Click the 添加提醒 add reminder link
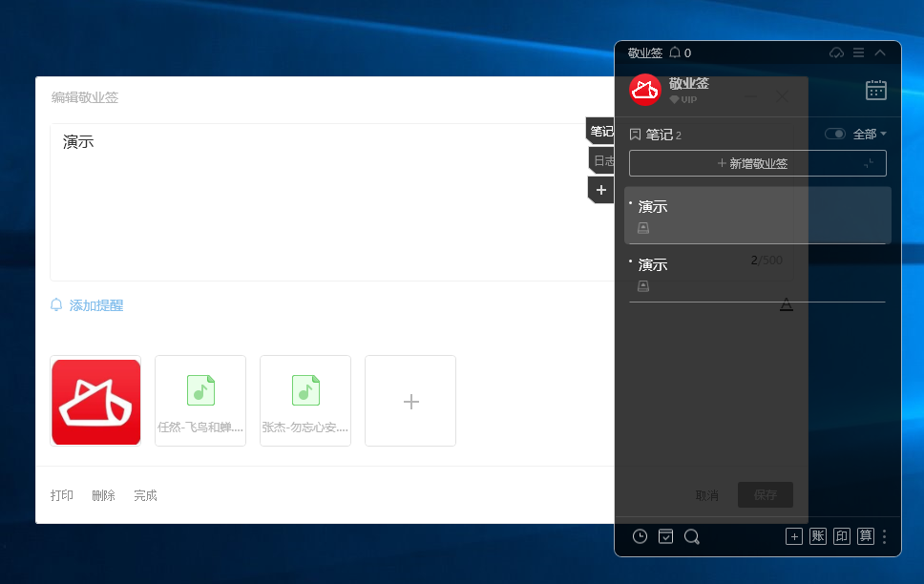 87,305
